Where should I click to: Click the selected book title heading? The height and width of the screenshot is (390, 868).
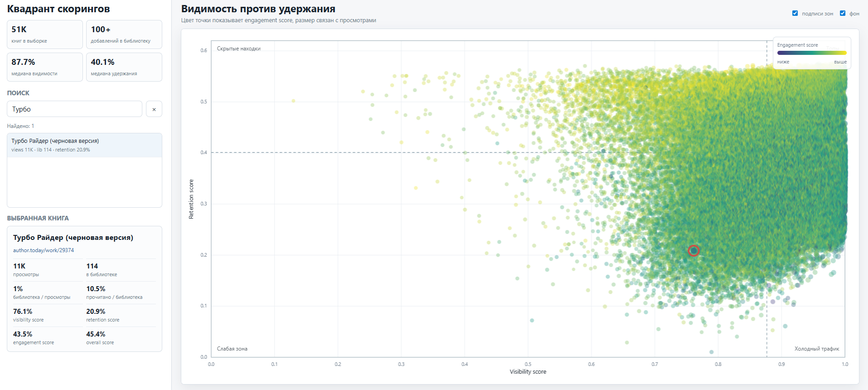pos(73,238)
